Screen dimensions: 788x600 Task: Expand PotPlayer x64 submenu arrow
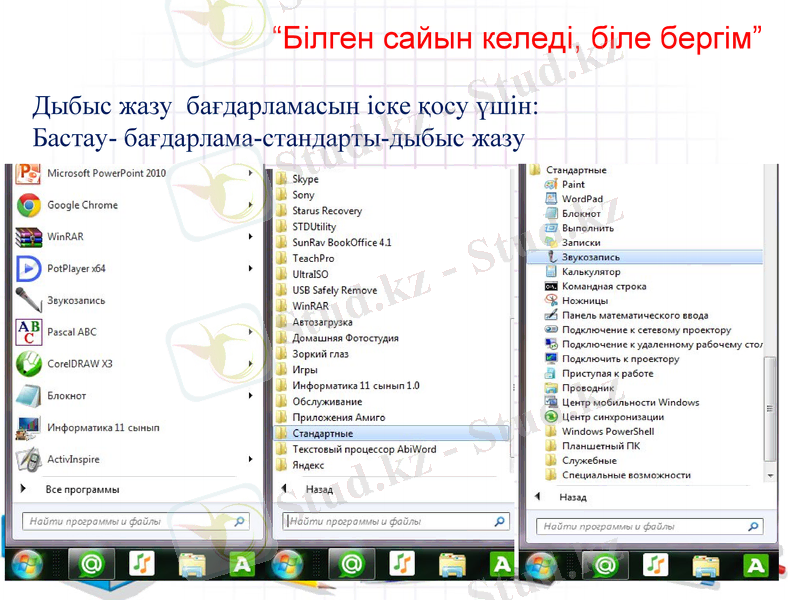click(250, 268)
